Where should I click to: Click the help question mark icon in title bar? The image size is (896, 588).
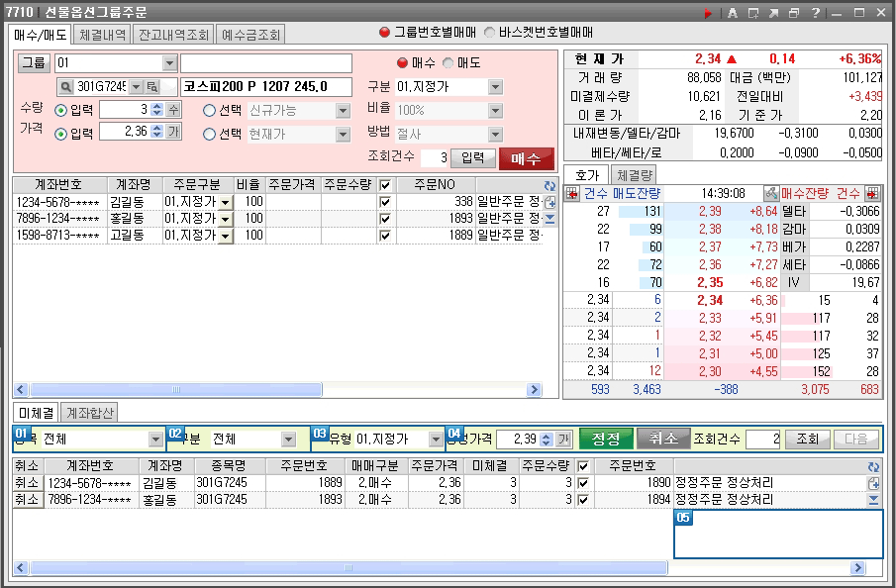pyautogui.click(x=815, y=13)
